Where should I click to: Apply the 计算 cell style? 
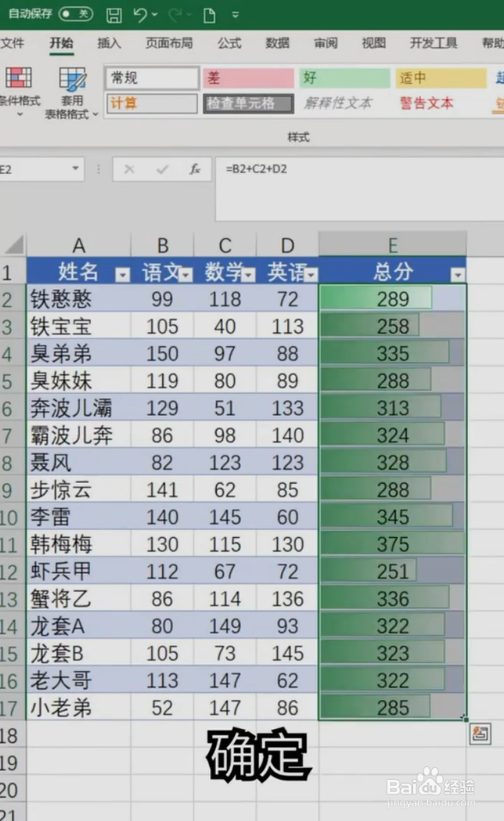tap(152, 103)
